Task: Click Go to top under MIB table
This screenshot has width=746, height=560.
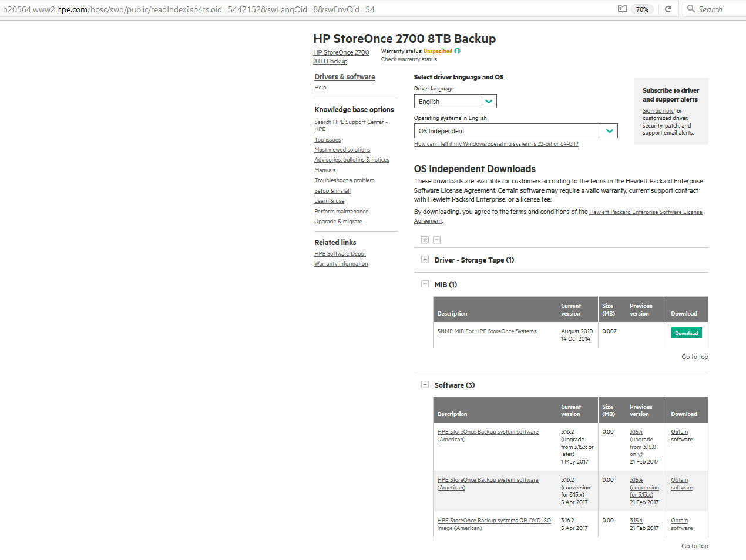Action: (695, 357)
